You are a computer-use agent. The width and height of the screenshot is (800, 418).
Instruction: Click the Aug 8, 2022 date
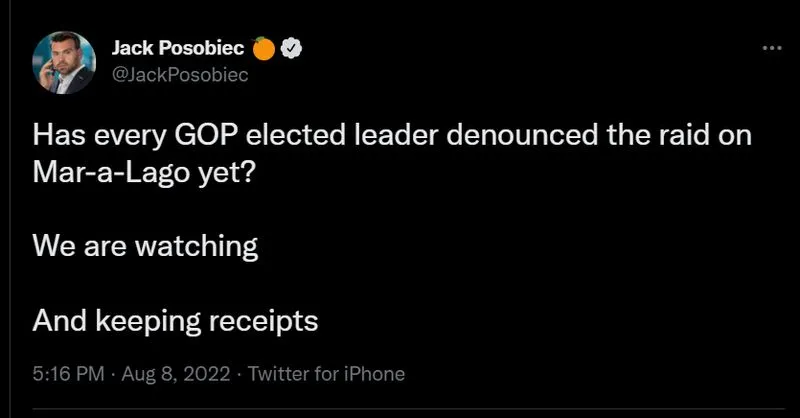[x=178, y=374]
